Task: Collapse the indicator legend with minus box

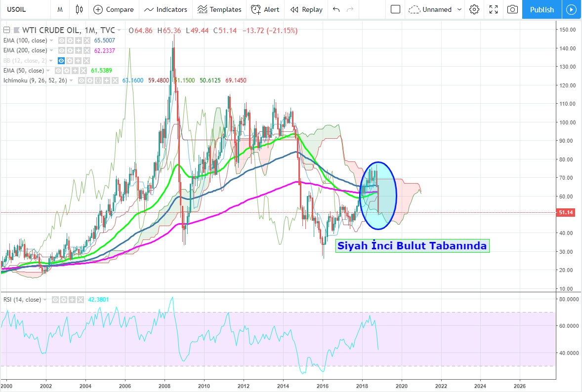Action: pos(6,31)
